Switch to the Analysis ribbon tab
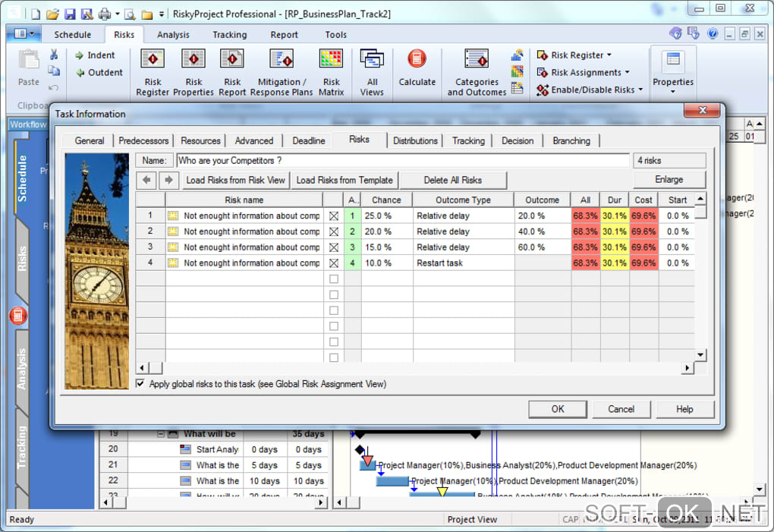The height and width of the screenshot is (532, 774). click(173, 35)
